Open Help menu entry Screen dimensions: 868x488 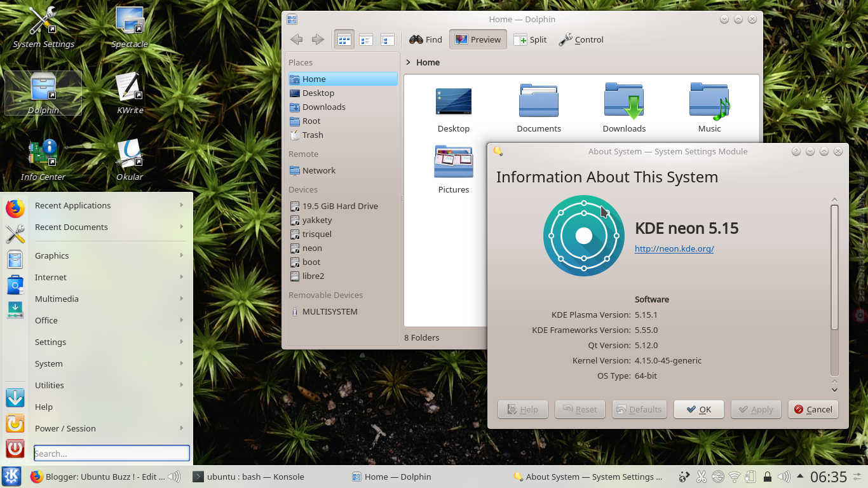[111, 407]
